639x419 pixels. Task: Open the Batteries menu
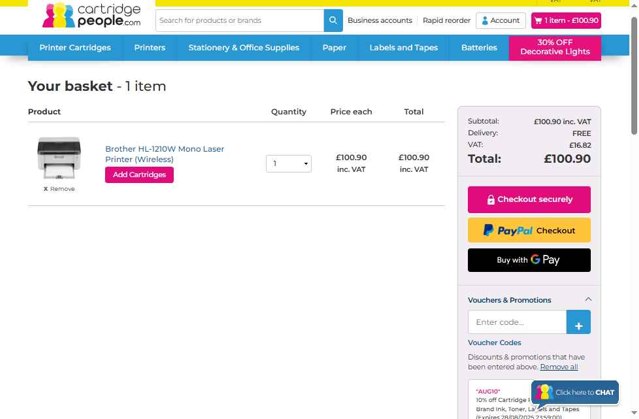tap(479, 48)
